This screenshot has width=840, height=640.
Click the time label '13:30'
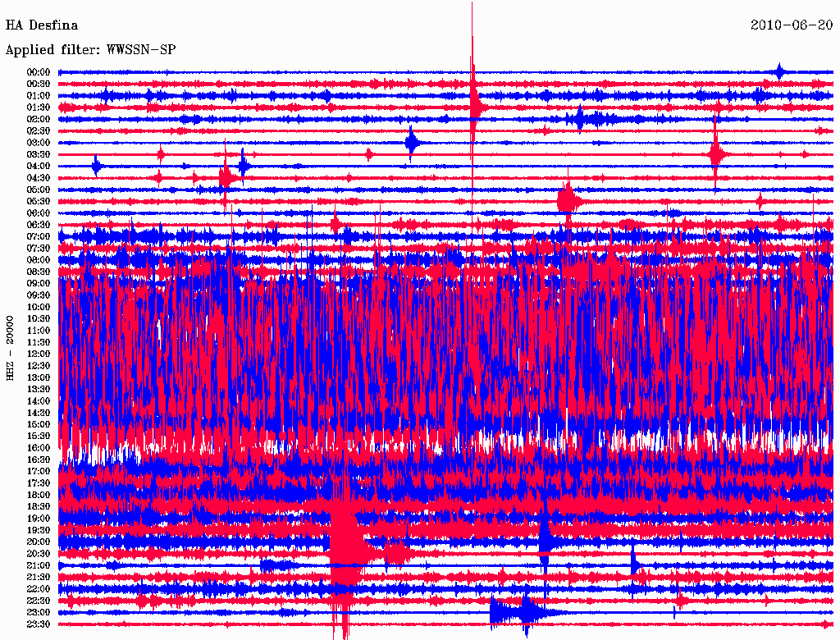(x=39, y=389)
